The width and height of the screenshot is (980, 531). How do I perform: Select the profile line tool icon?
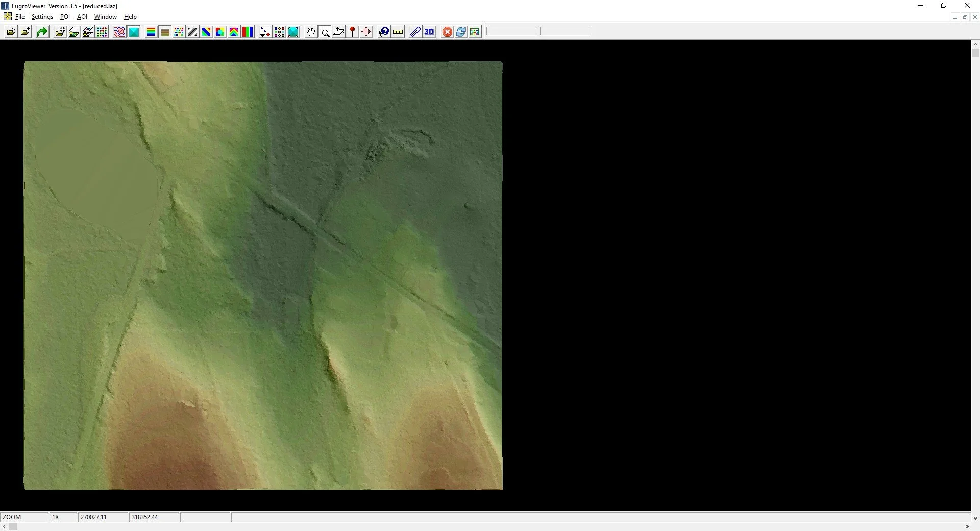(415, 32)
